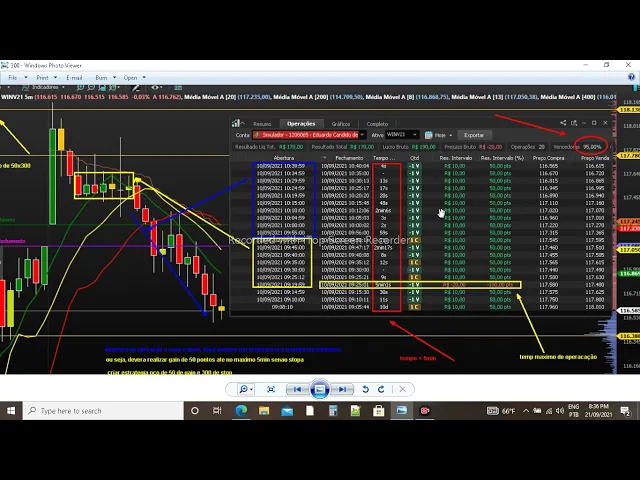
Task: Open the Photo Viewer help icon
Action: coord(631,77)
